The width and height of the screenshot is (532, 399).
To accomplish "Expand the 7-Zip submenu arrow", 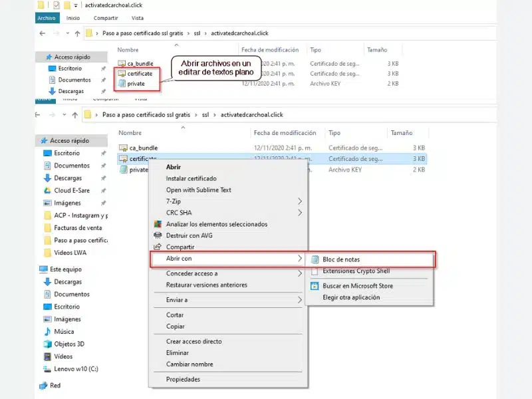I will (301, 200).
